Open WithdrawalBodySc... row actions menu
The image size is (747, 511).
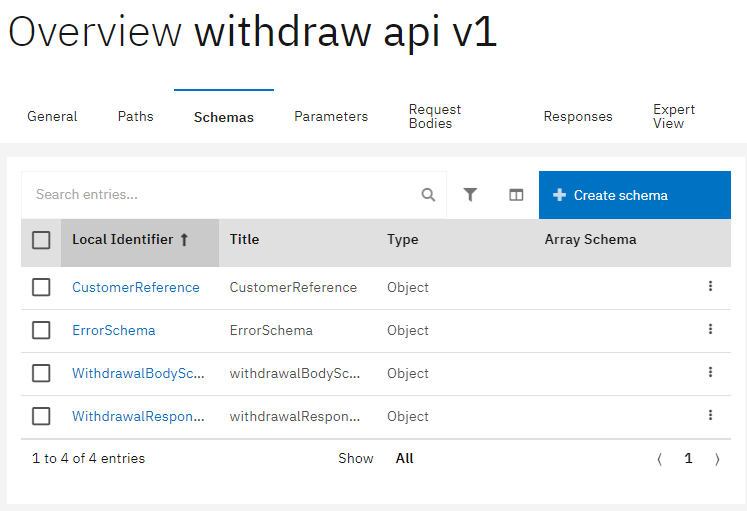[710, 372]
